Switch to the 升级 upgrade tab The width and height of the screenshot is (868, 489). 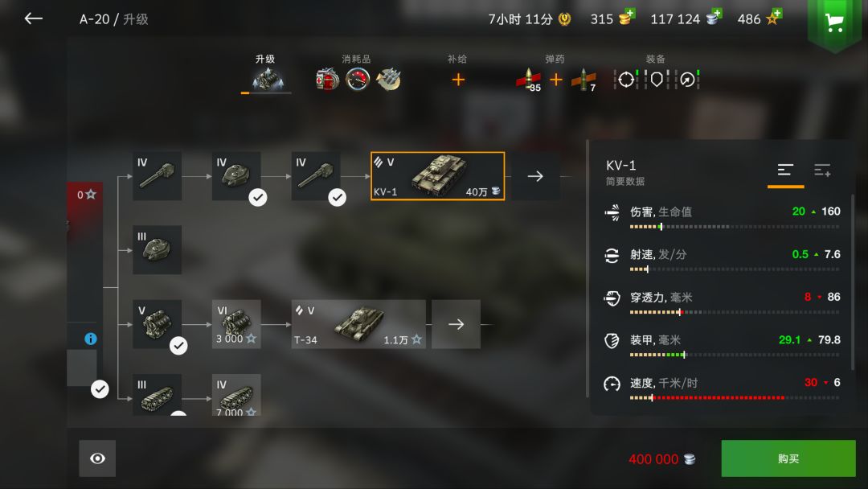(x=266, y=74)
